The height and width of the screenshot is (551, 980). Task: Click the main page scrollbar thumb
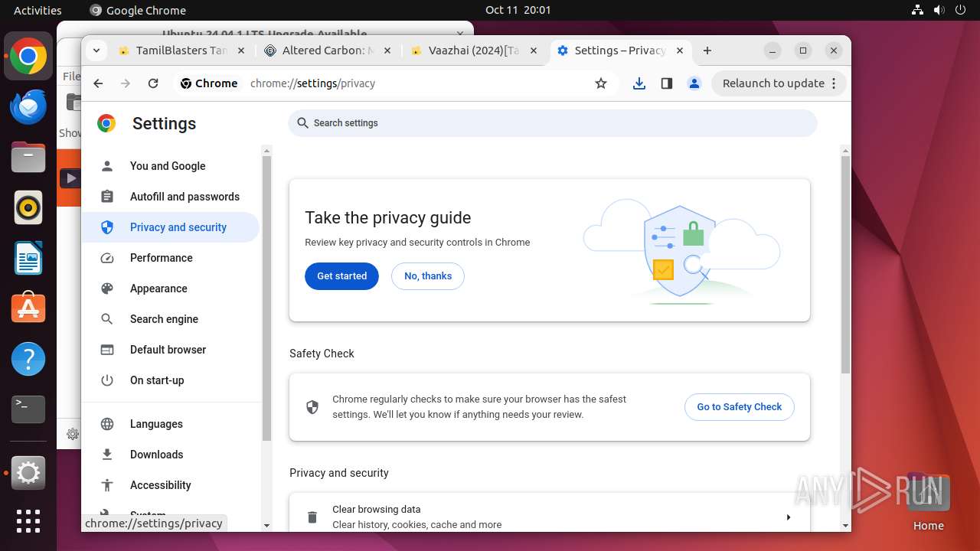pos(845,265)
